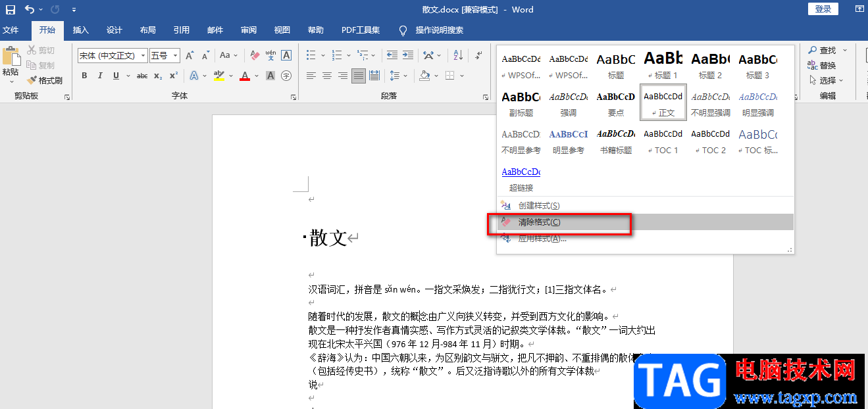Toggle superscript formatting
This screenshot has width=868, height=409.
(x=174, y=76)
